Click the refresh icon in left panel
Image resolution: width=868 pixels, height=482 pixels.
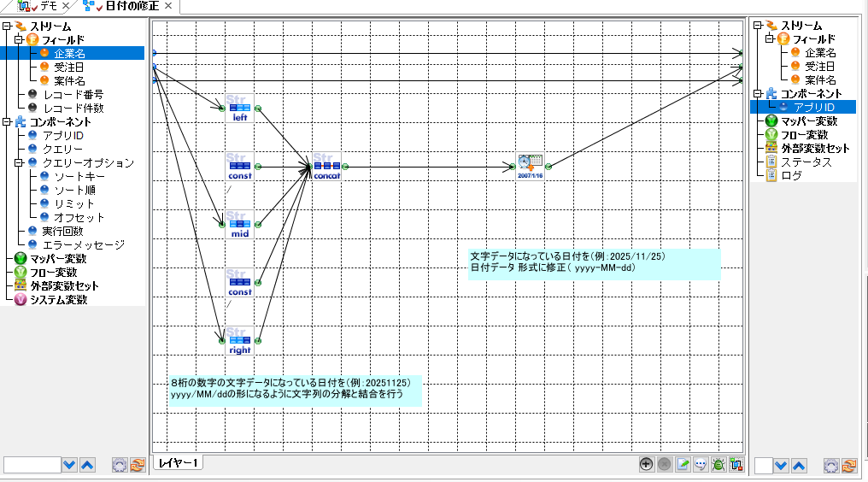[137, 466]
